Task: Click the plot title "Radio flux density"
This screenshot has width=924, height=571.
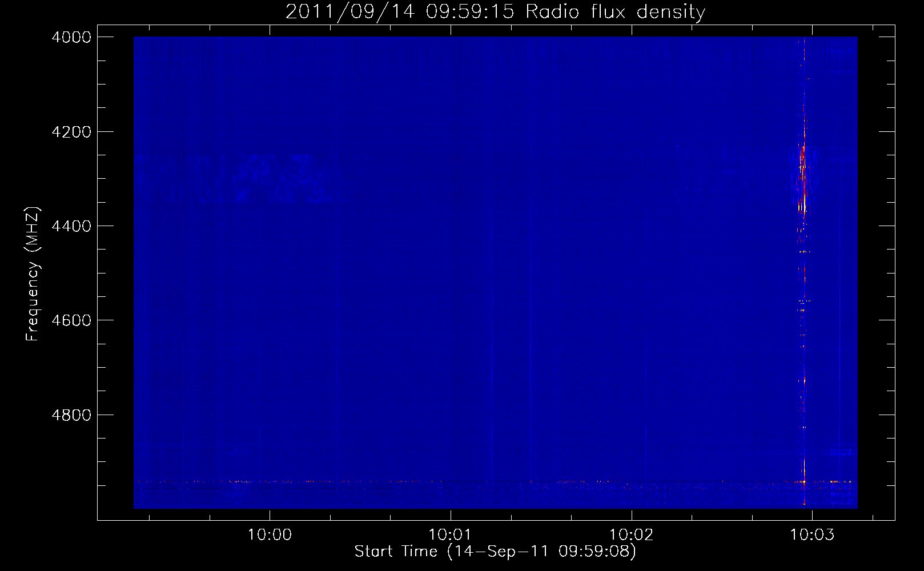Action: pos(495,11)
